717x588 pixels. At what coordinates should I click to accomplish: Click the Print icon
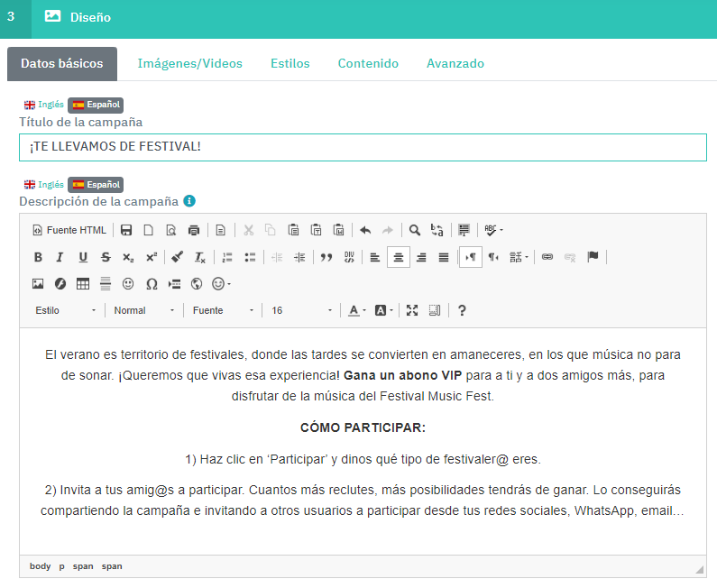(x=194, y=230)
